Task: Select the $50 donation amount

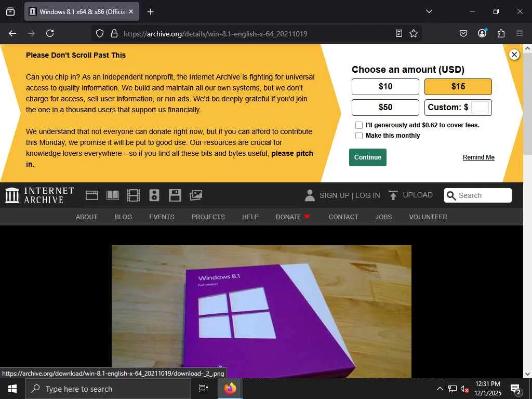Action: click(x=385, y=107)
